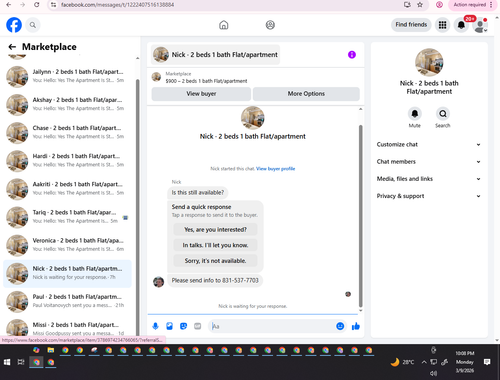Click the Chrome back arrow
Viewport: 500px width, 380px height.
pyautogui.click(x=9, y=5)
